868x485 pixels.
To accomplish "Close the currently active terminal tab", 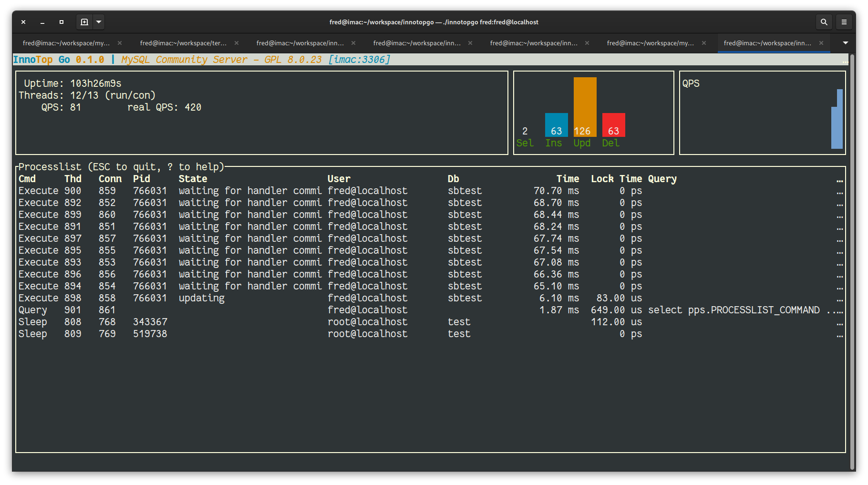I will (822, 43).
